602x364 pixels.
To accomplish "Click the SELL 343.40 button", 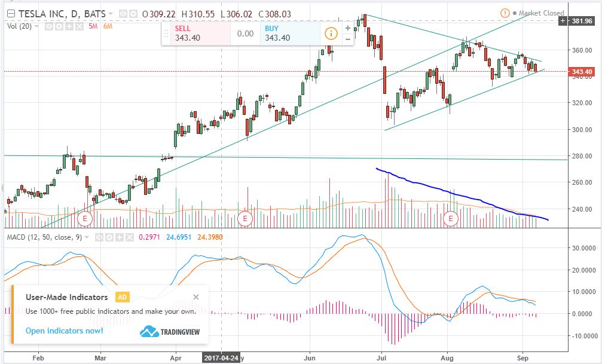I will click(200, 33).
